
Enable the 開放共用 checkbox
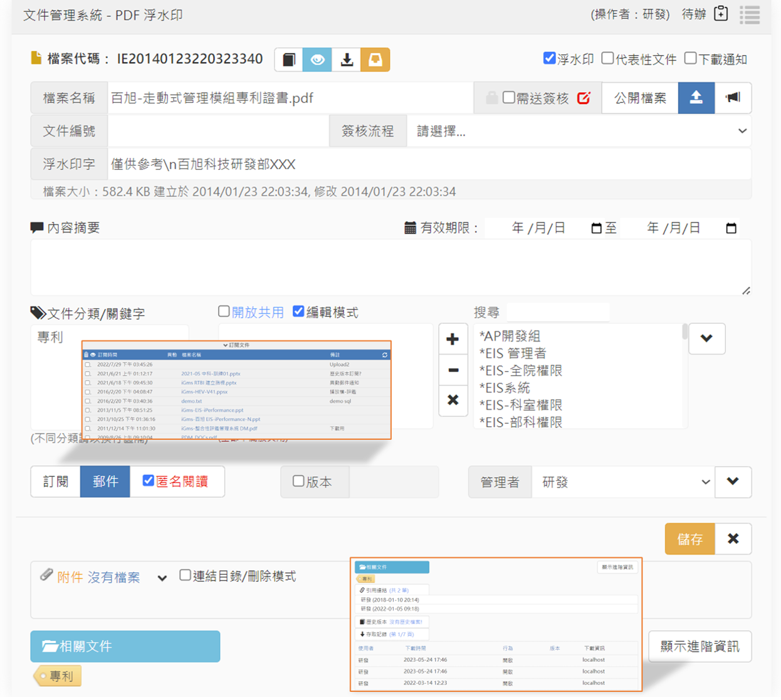[x=224, y=311]
